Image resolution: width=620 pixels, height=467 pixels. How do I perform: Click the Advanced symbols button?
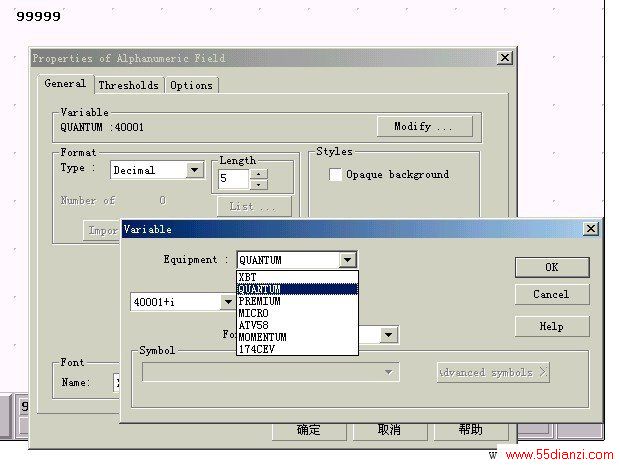pos(493,372)
